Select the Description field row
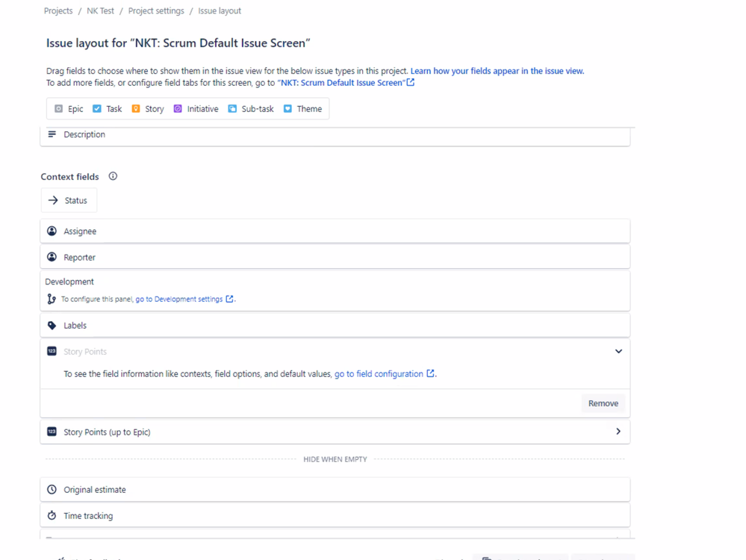746x560 pixels. point(335,136)
